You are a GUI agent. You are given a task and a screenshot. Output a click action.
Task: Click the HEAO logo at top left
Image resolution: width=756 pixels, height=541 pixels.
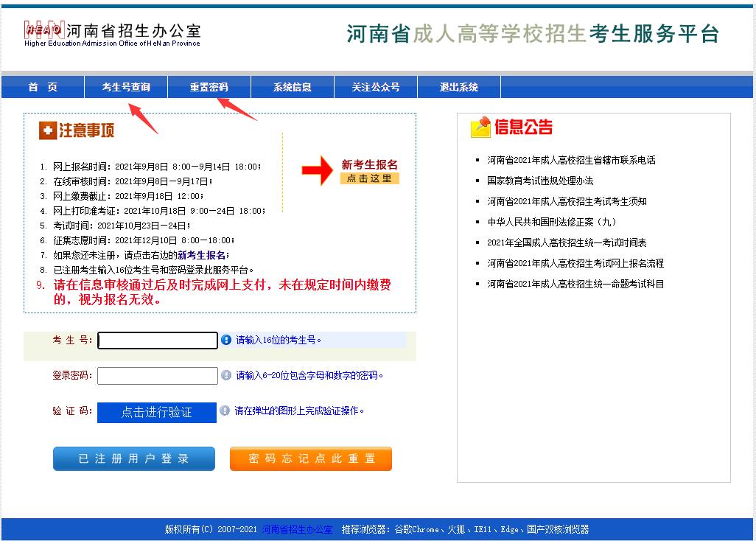44,31
